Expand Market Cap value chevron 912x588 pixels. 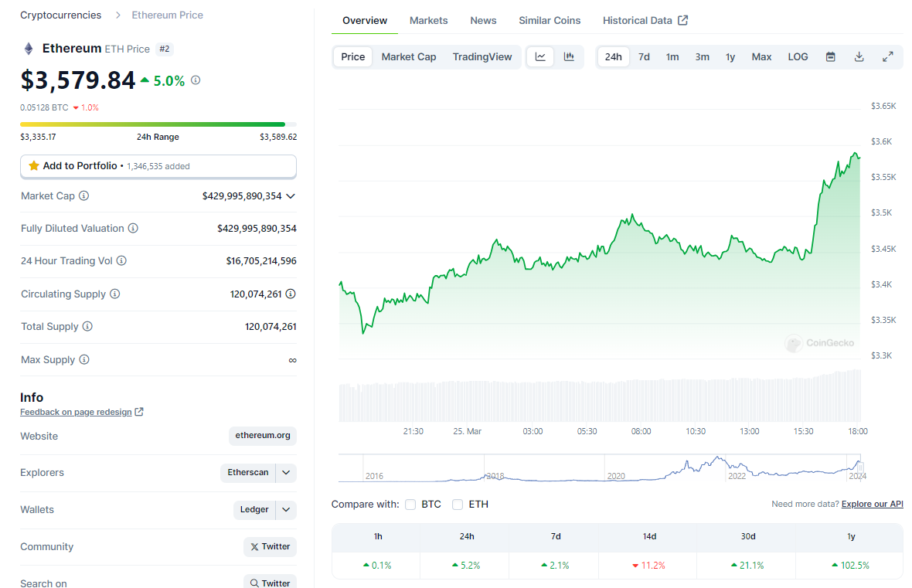[291, 196]
